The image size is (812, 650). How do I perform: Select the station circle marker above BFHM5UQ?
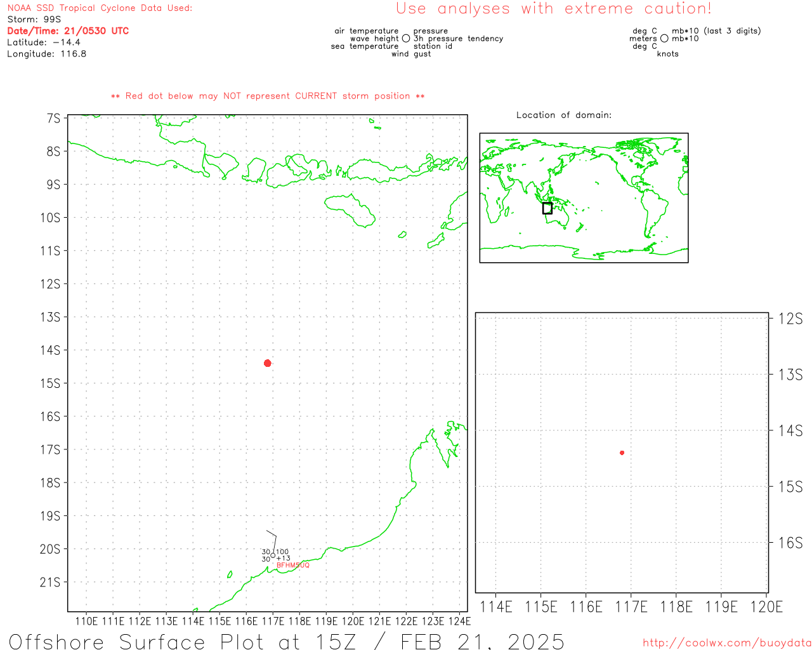click(273, 555)
